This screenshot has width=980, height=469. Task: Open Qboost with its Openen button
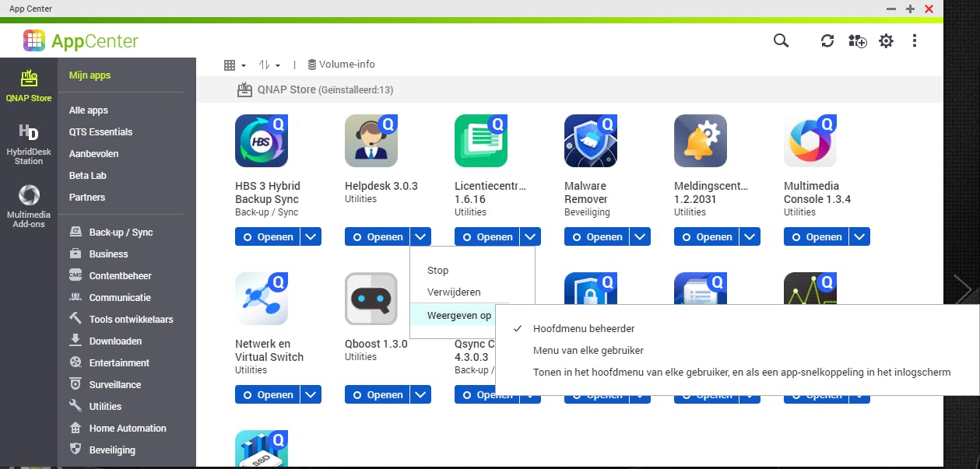point(377,394)
